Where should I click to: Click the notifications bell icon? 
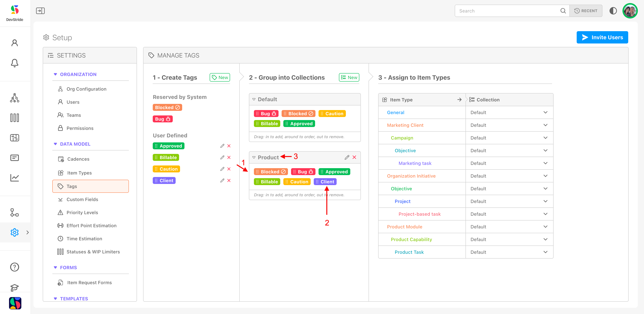[x=14, y=63]
